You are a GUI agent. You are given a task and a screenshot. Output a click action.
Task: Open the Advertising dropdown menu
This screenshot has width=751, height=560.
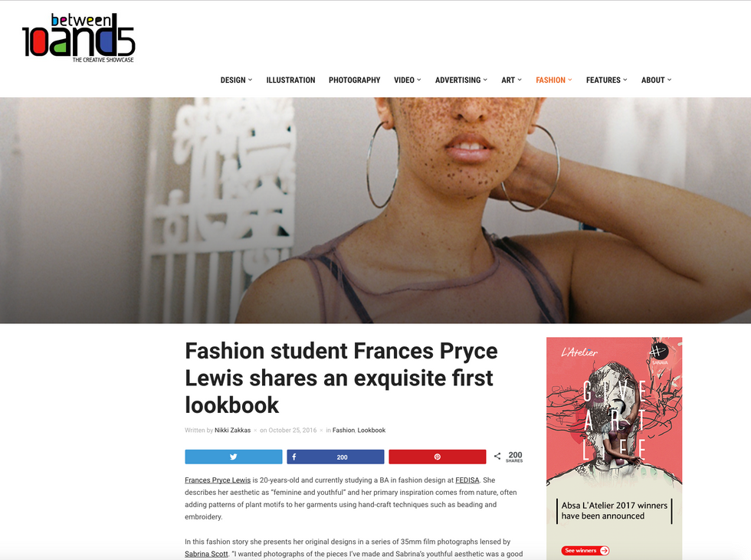pos(461,80)
